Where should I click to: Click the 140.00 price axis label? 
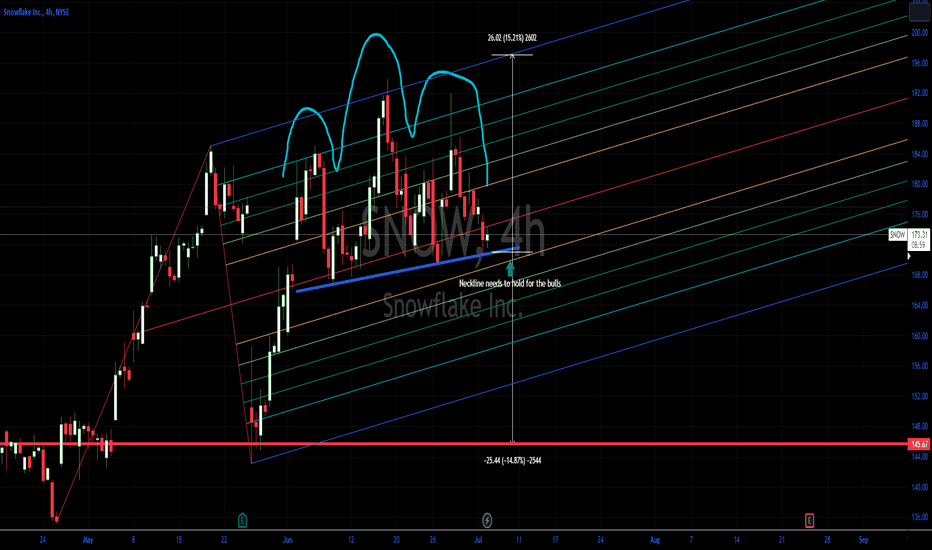(919, 487)
